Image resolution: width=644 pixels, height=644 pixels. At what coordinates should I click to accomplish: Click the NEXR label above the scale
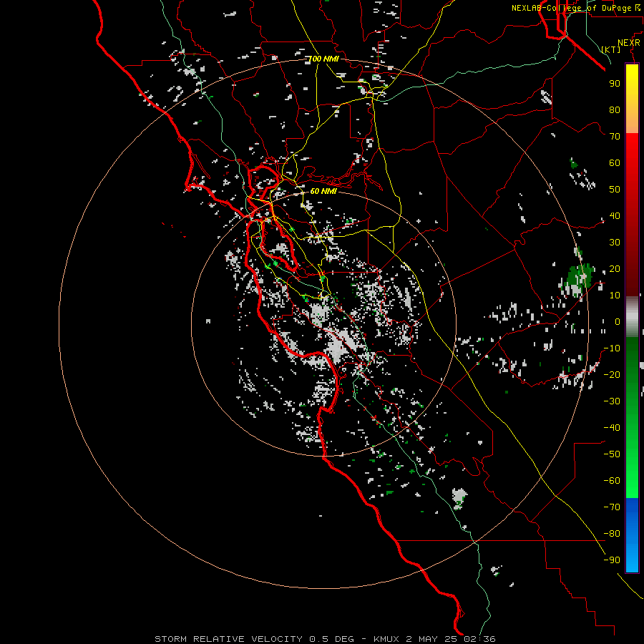[x=628, y=43]
